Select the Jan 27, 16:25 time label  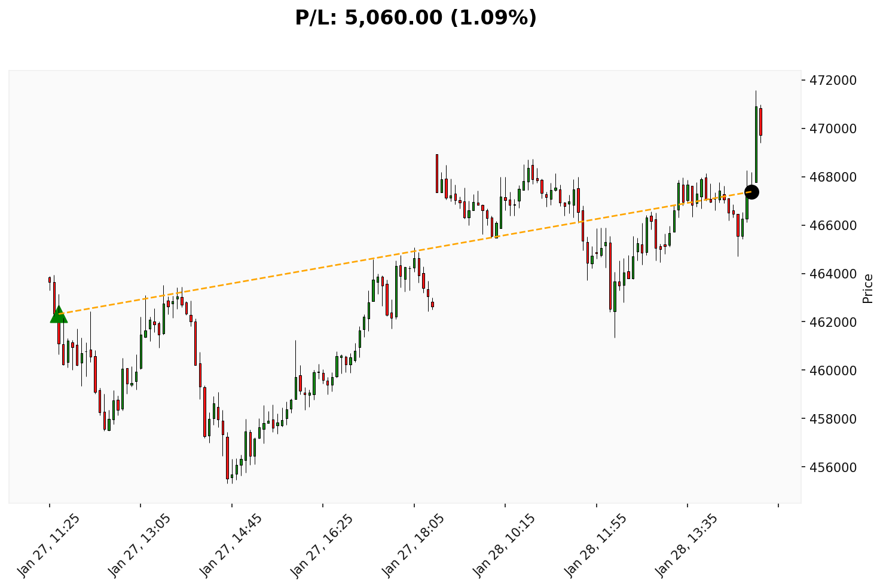click(x=322, y=544)
